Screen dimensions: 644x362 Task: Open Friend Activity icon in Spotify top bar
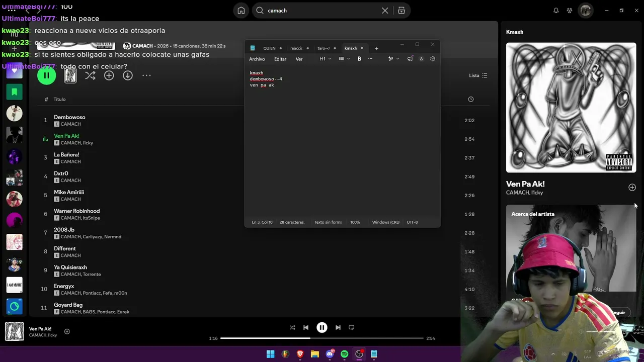click(x=570, y=11)
